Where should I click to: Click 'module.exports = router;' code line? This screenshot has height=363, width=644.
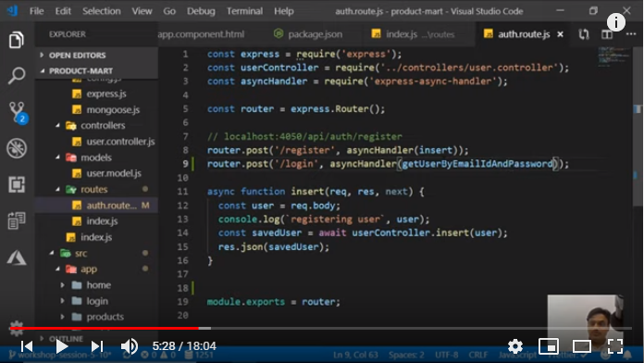274,302
